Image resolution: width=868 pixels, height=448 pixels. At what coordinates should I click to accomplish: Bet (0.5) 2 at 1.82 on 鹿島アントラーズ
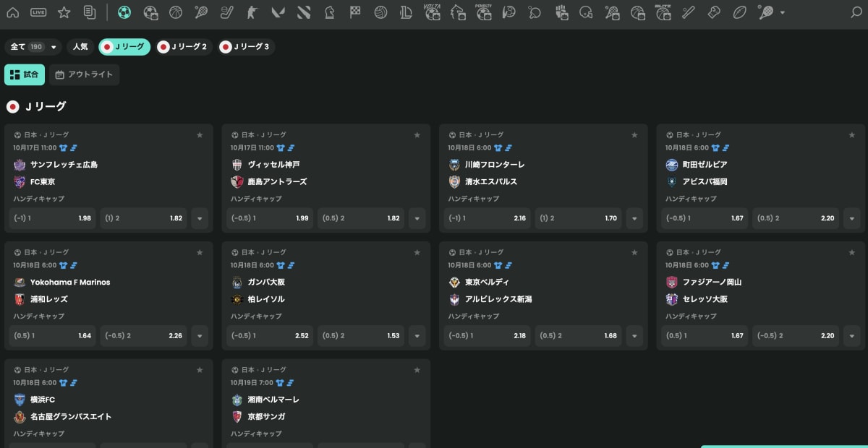[x=361, y=218]
